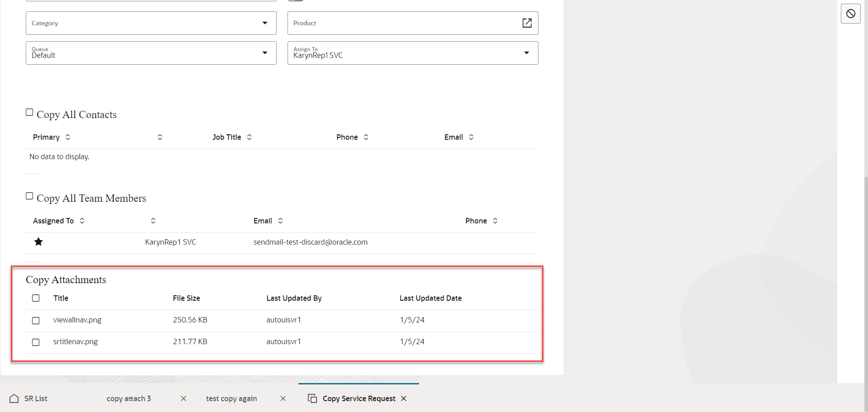Click the star icon for KarynRep1 SVC
Viewport: 868px width, 412px height.
click(x=38, y=242)
